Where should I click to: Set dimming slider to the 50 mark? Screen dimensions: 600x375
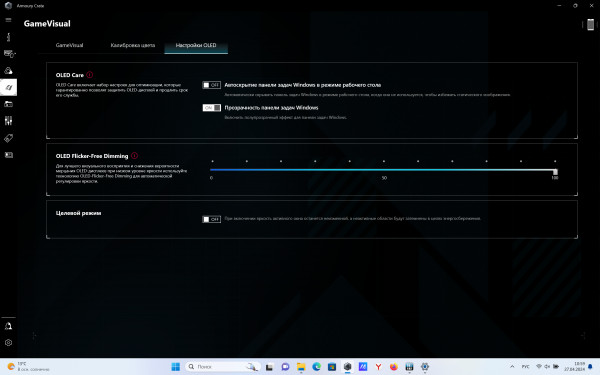[384, 170]
